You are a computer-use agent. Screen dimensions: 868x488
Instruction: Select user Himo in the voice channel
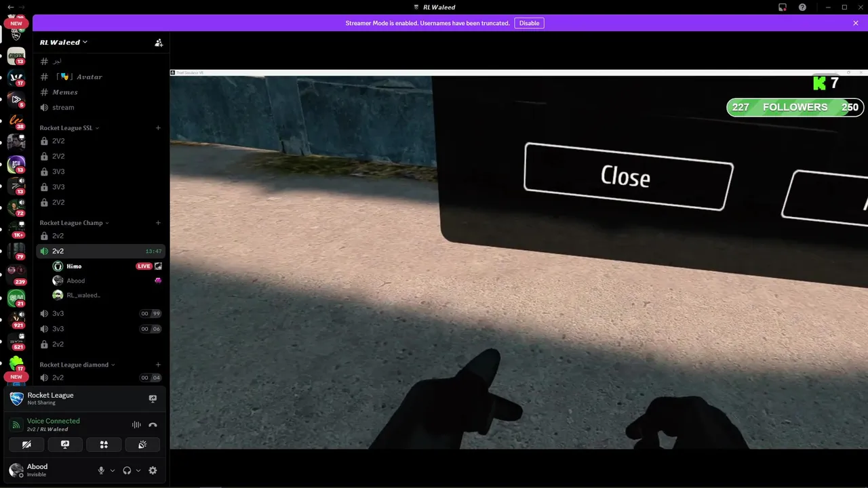pos(107,266)
